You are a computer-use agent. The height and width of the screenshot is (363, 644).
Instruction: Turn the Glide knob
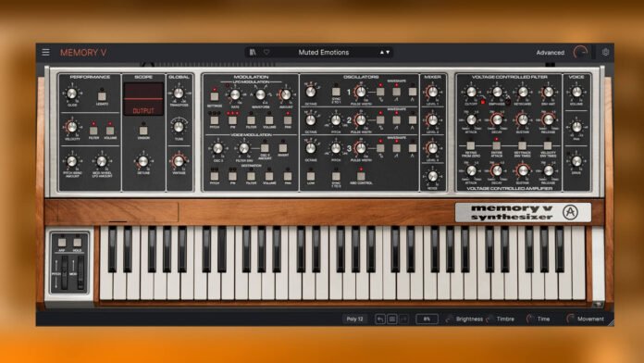tap(72, 94)
